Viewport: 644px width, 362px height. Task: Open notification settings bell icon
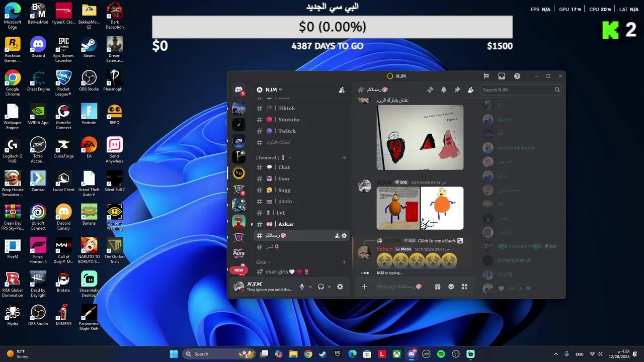coord(444,90)
